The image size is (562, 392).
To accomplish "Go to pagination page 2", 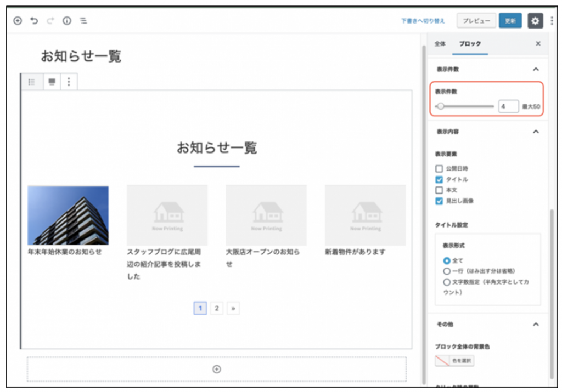I will point(217,309).
